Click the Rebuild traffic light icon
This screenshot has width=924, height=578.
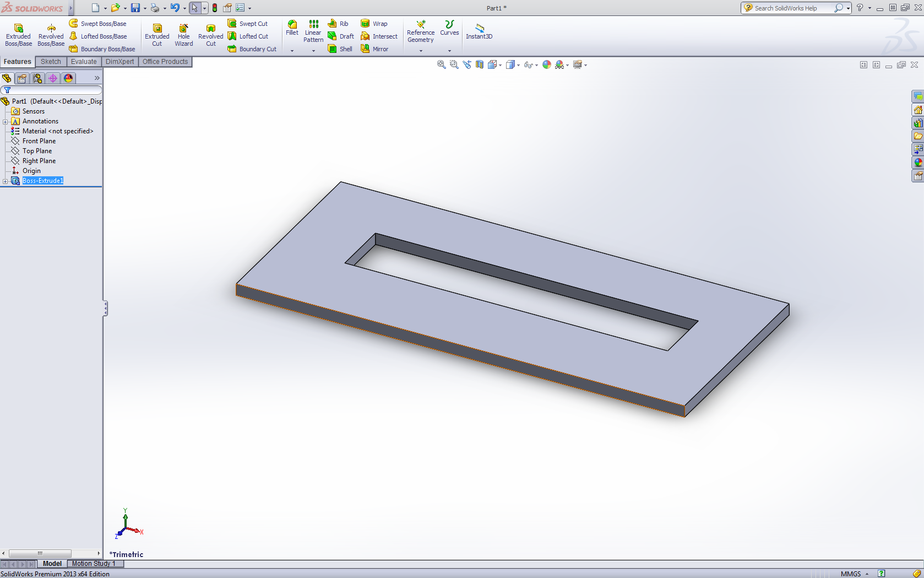tap(215, 8)
